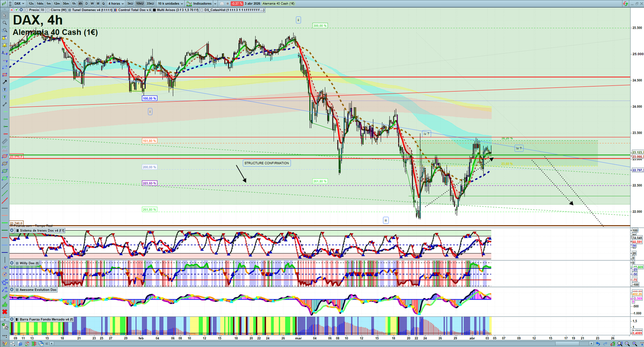Click the Alemania 40 Cash (1€) toolbar label
The height and width of the screenshot is (347, 644).
click(279, 4)
